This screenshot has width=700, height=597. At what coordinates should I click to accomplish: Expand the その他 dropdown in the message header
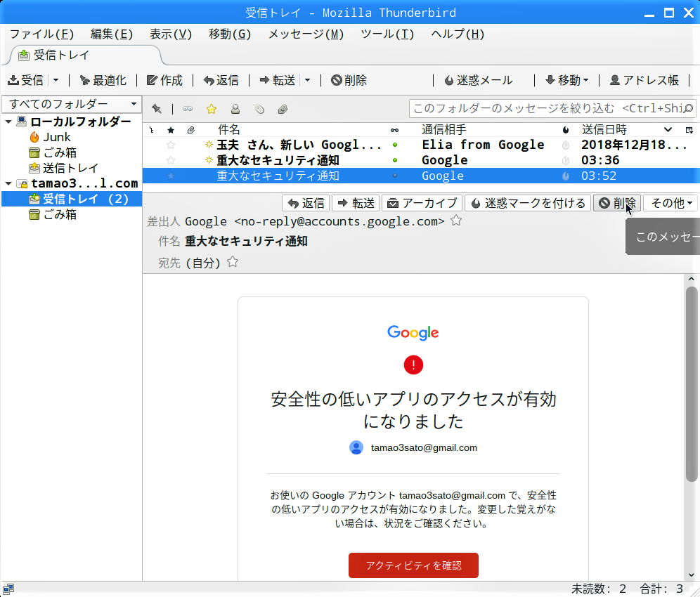click(670, 203)
